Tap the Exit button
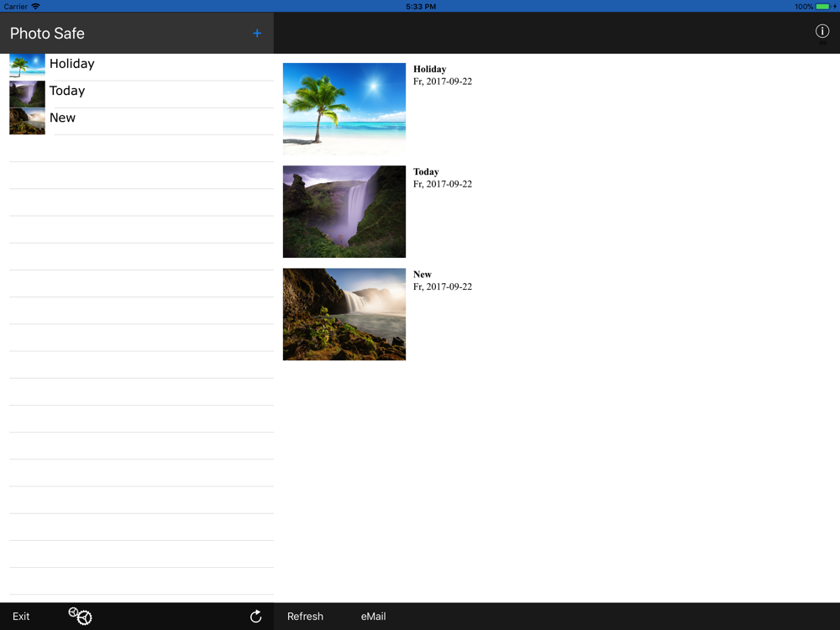 tap(21, 616)
